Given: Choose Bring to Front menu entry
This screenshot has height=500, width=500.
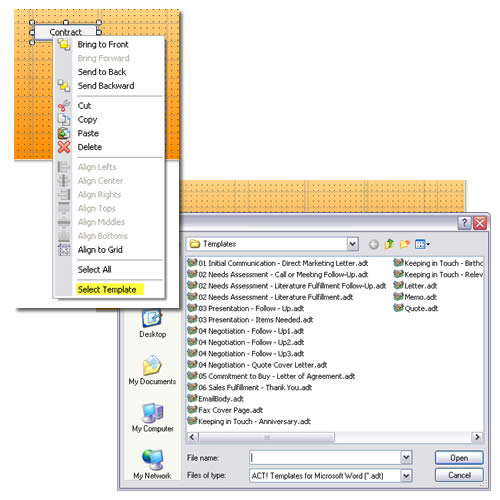Looking at the screenshot, I should click(103, 44).
